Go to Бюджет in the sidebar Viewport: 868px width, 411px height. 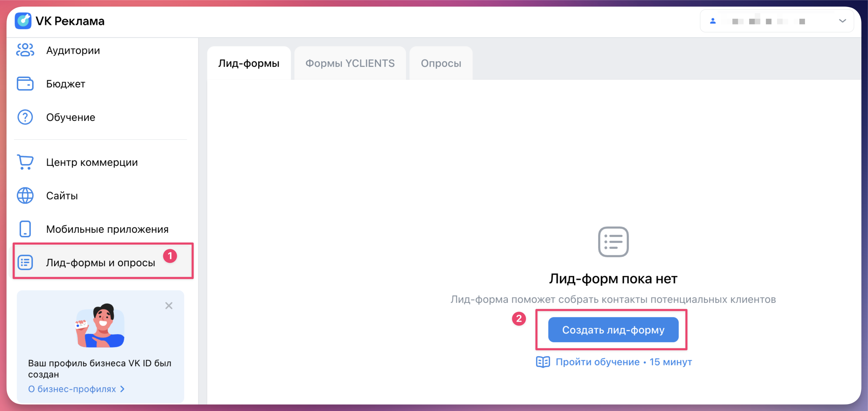(x=66, y=84)
